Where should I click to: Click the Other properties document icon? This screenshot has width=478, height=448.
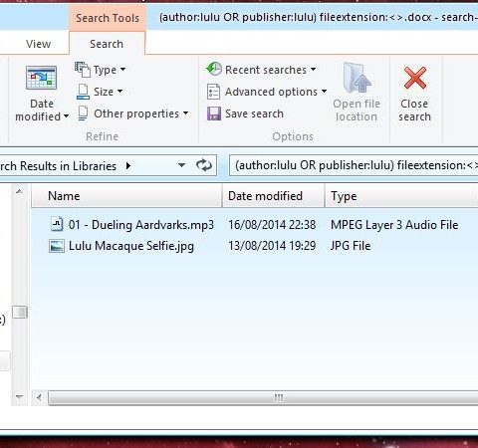[x=83, y=113]
